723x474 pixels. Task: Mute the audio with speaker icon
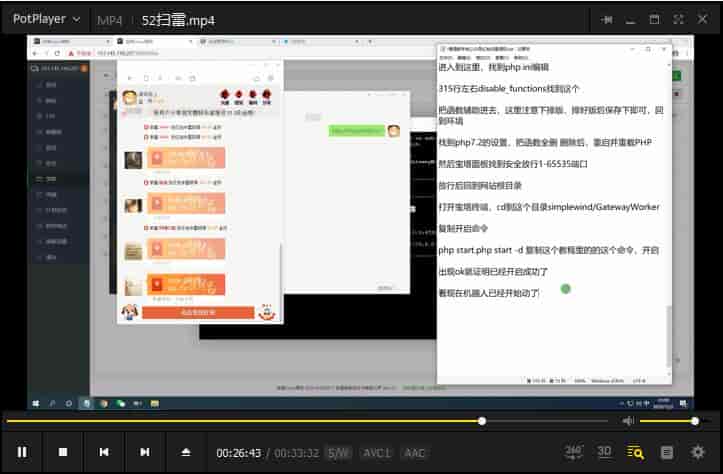tap(629, 421)
